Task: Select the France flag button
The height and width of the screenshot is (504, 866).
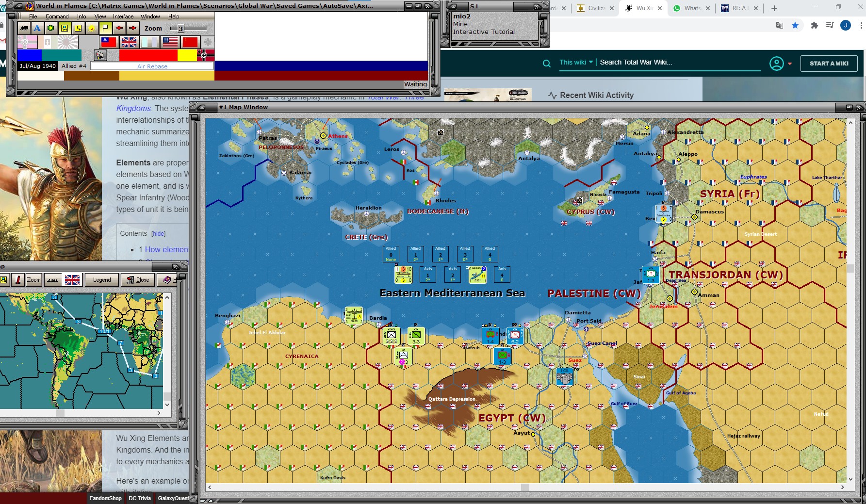Action: click(149, 42)
